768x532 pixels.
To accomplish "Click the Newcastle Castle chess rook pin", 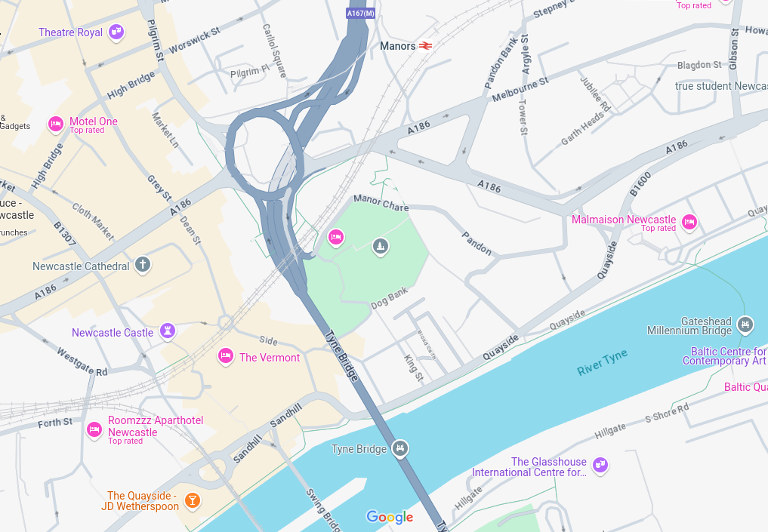I will point(168,331).
